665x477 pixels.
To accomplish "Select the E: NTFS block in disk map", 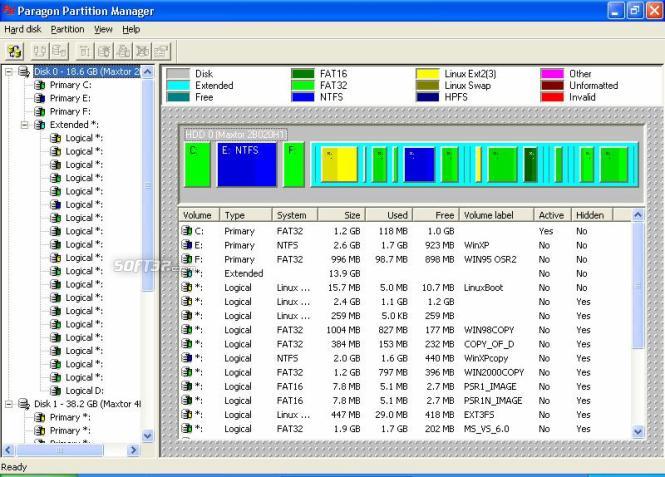I will [247, 165].
